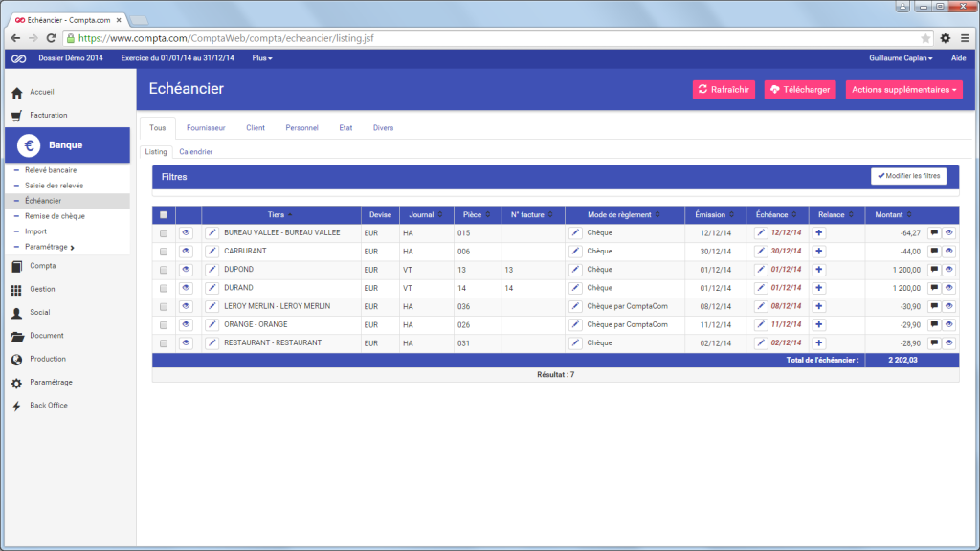Screen dimensions: 980x551
Task: Open Saisie des relevés in sidebar
Action: (54, 186)
